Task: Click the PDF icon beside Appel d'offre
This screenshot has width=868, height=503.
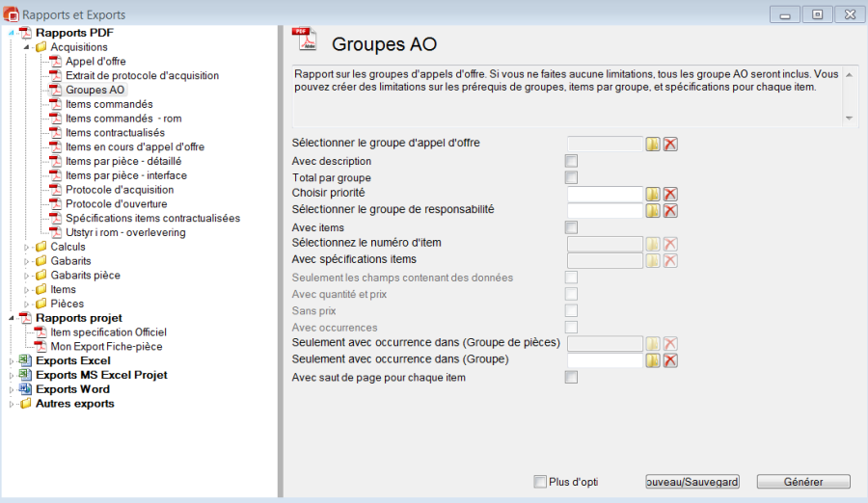Action: point(56,62)
